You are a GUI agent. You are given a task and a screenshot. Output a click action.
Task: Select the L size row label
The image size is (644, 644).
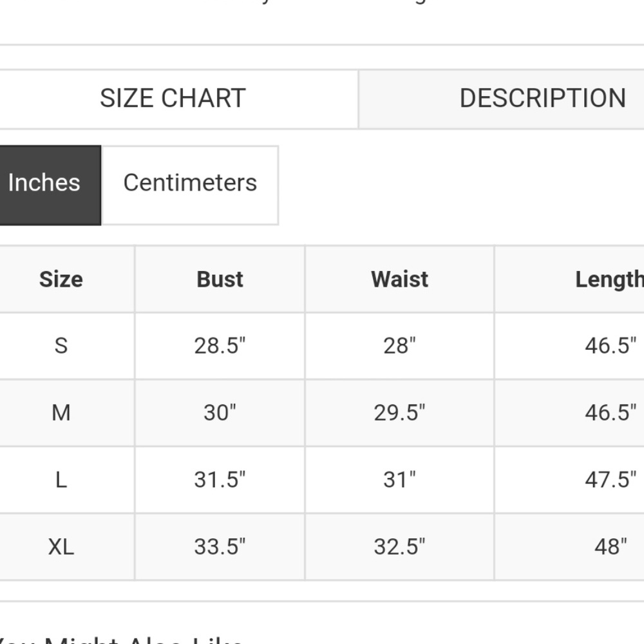click(61, 480)
